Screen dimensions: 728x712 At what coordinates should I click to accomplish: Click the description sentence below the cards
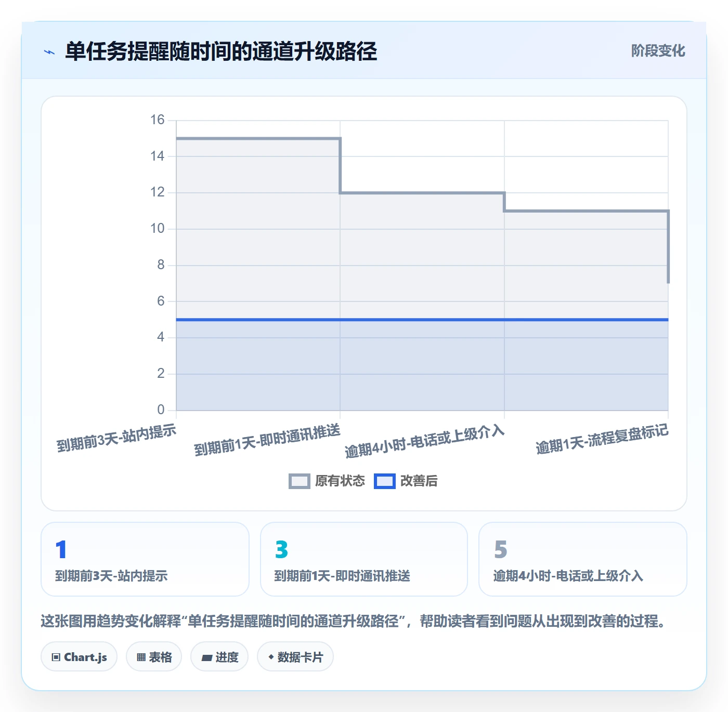[354, 621]
